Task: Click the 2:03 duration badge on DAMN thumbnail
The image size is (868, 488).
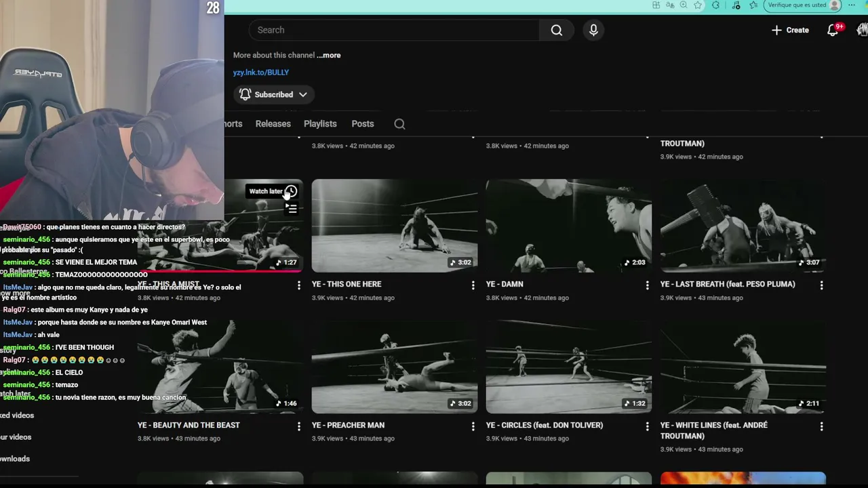Action: click(x=635, y=262)
